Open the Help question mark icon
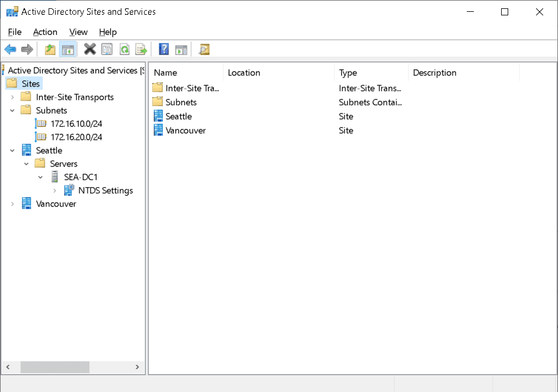558x392 pixels. 163,49
